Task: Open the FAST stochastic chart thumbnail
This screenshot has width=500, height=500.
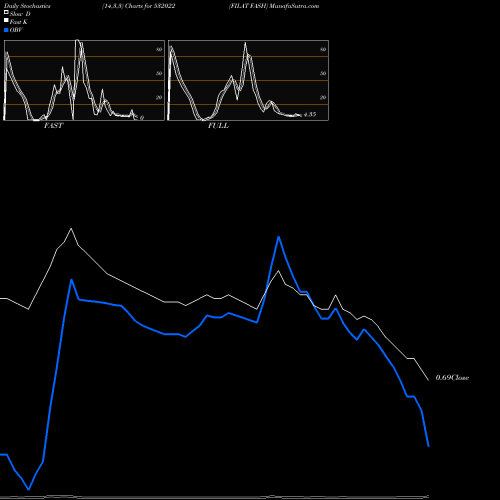Action: click(x=84, y=80)
